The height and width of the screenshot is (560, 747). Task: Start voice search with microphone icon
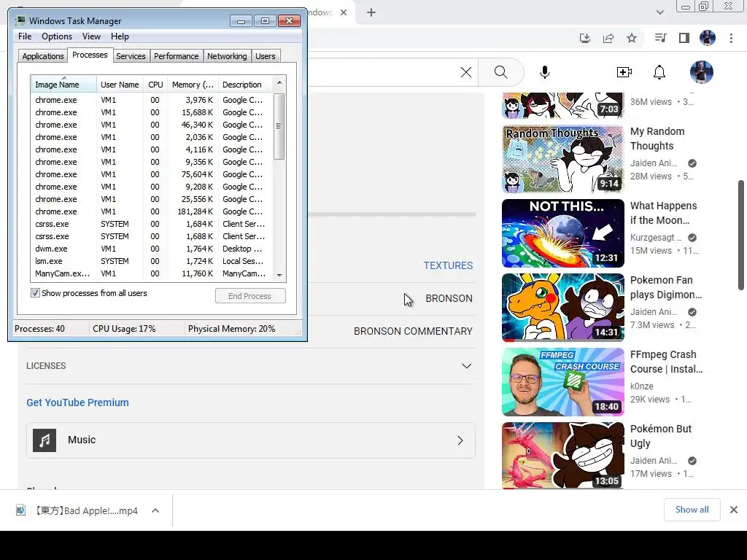[x=545, y=72]
